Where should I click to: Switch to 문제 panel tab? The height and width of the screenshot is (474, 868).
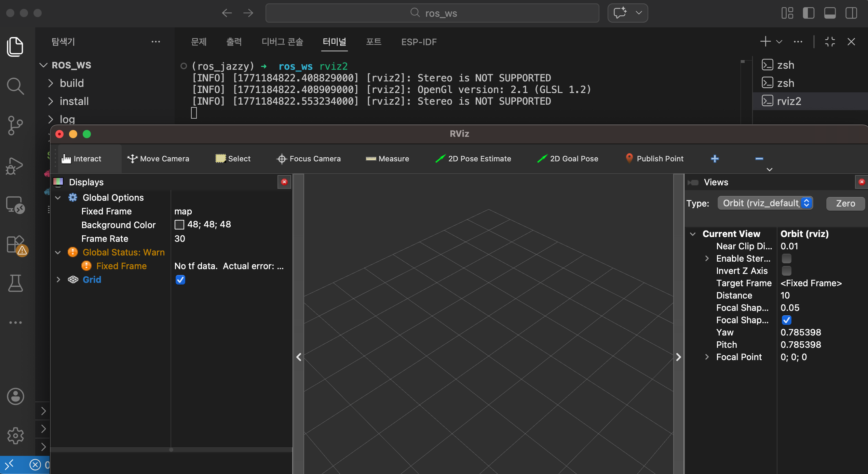(199, 42)
